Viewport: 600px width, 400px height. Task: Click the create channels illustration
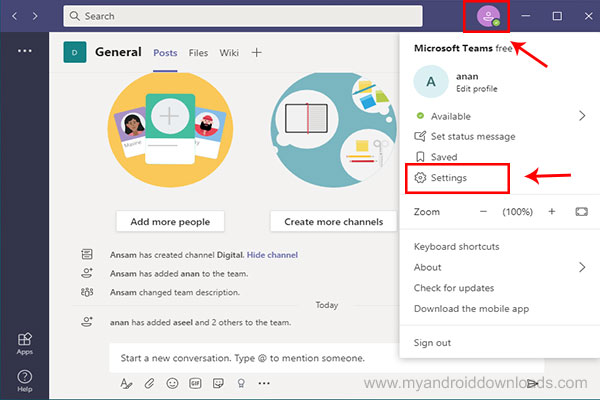333,130
